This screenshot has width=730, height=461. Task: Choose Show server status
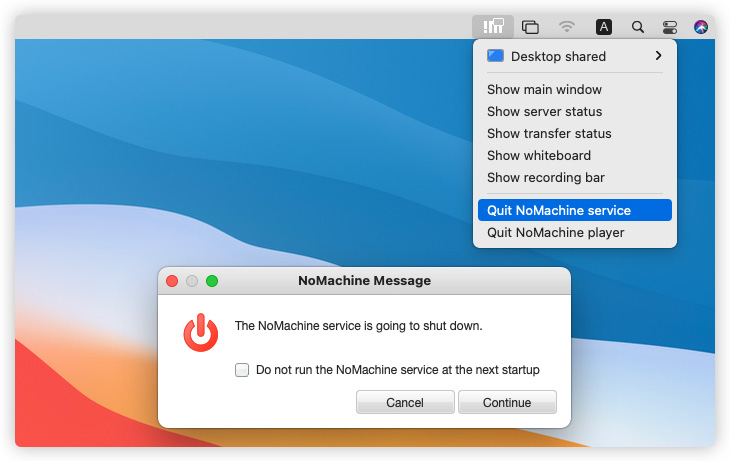[544, 111]
